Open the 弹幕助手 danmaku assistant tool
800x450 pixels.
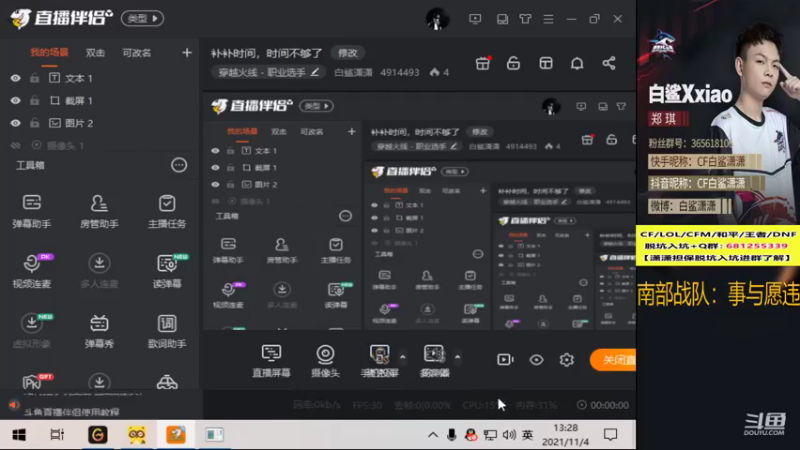[32, 211]
